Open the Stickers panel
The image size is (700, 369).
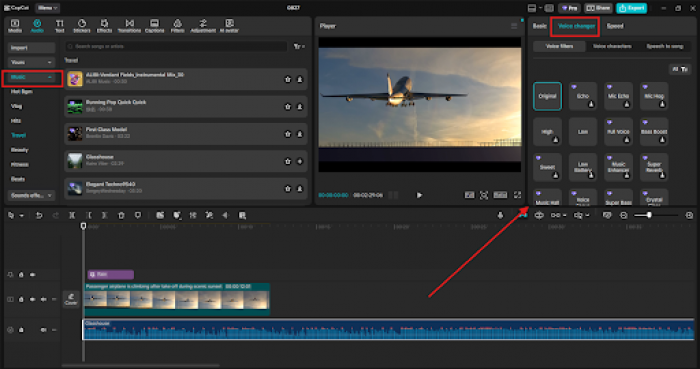(x=82, y=26)
